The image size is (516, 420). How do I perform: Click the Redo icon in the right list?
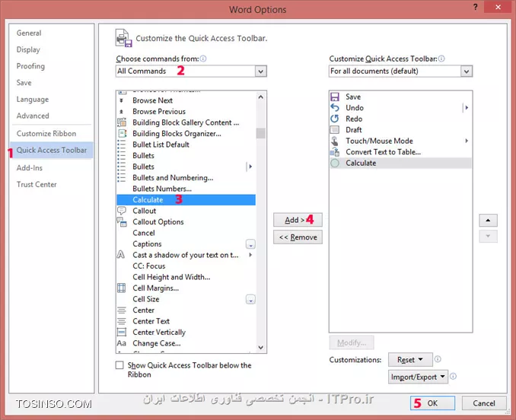point(335,119)
